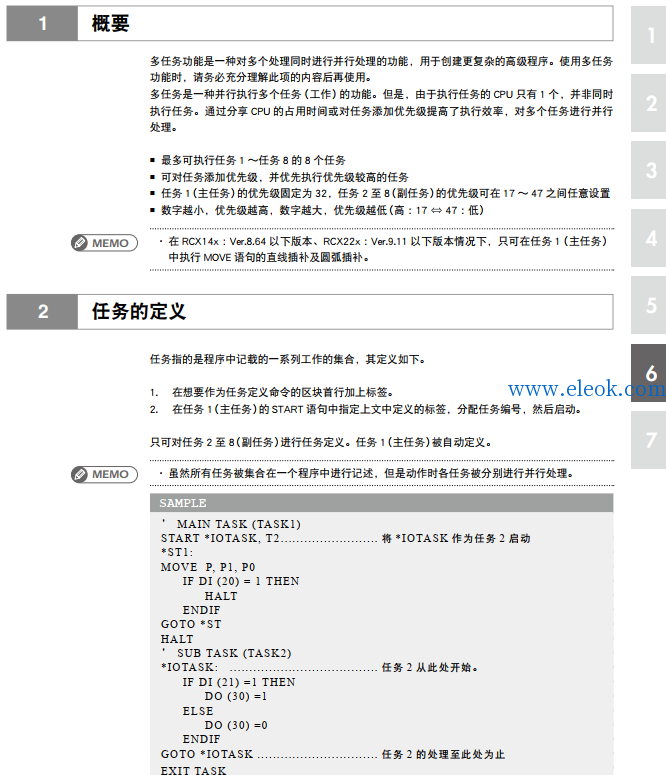Click code line START *IOTASK, T2
This screenshot has width=666, height=775.
(x=220, y=538)
